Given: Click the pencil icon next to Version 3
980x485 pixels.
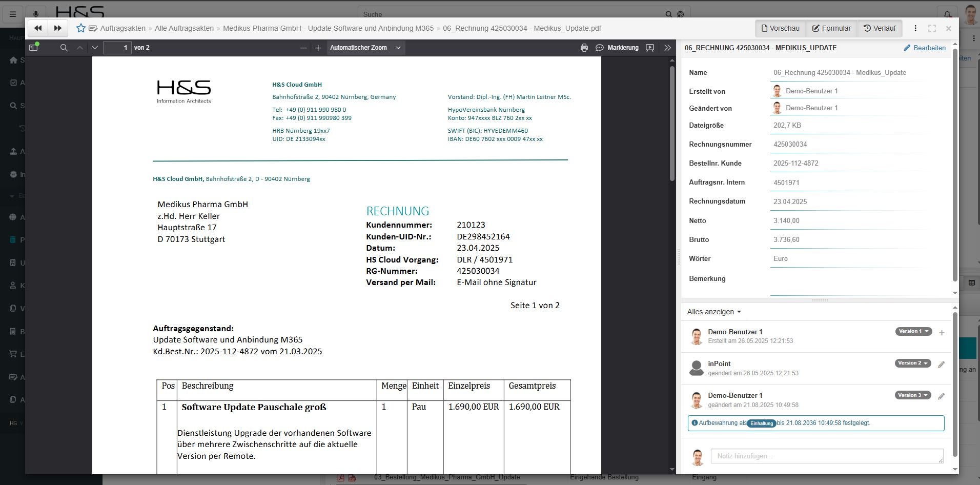Looking at the screenshot, I should click(x=941, y=396).
